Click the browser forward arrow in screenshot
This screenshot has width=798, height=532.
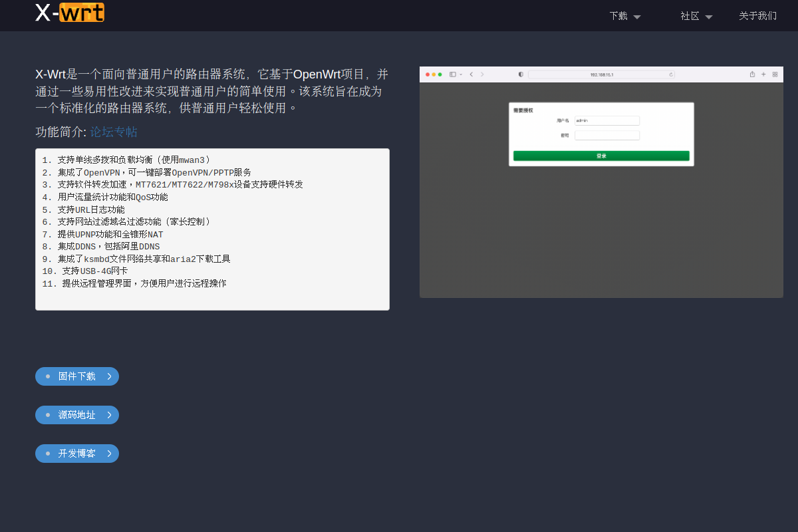(x=482, y=74)
